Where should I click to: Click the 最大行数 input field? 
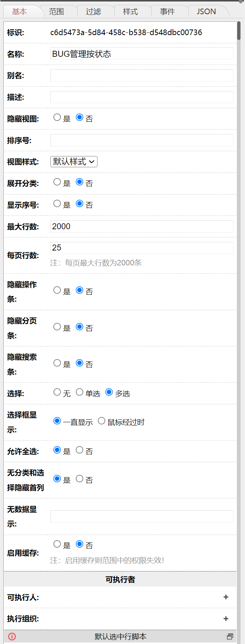click(x=142, y=226)
